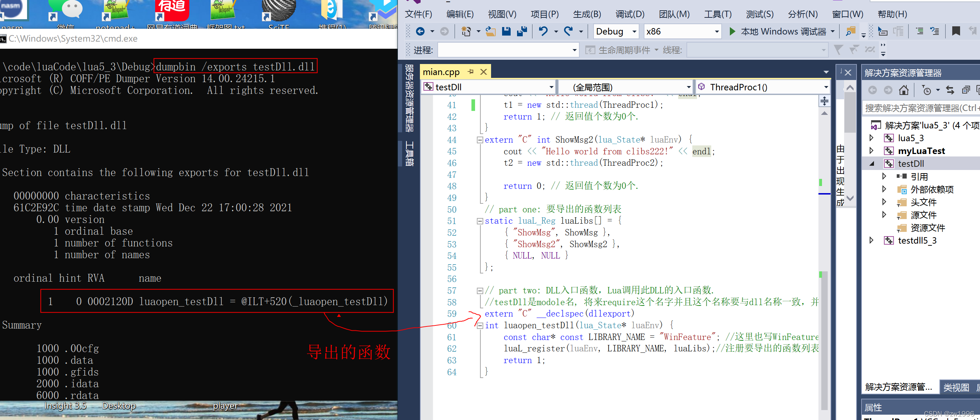
Task: Open the 服务器资源管理器 side tab
Action: coord(409,98)
